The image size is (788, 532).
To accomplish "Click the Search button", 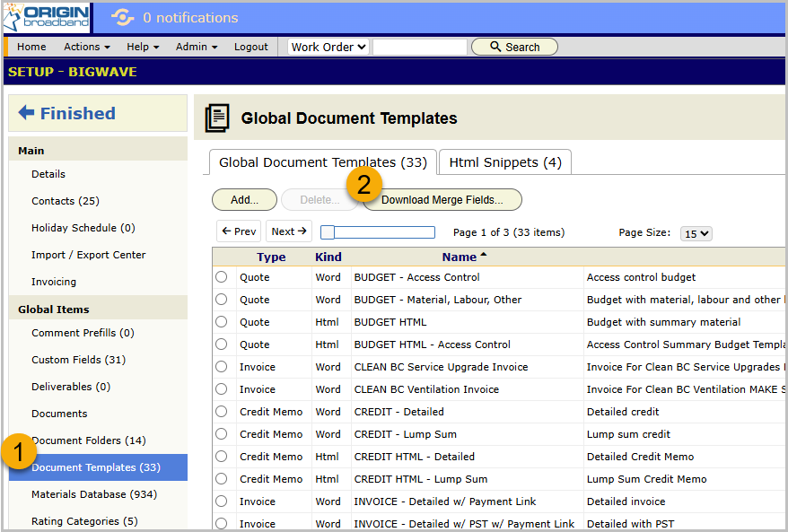I will pyautogui.click(x=514, y=47).
